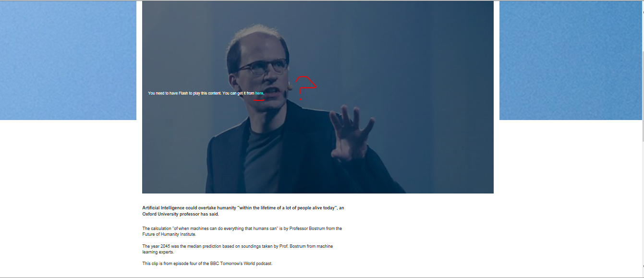This screenshot has width=644, height=278.
Task: Click the scrollbar down arrow
Action: (x=642, y=266)
